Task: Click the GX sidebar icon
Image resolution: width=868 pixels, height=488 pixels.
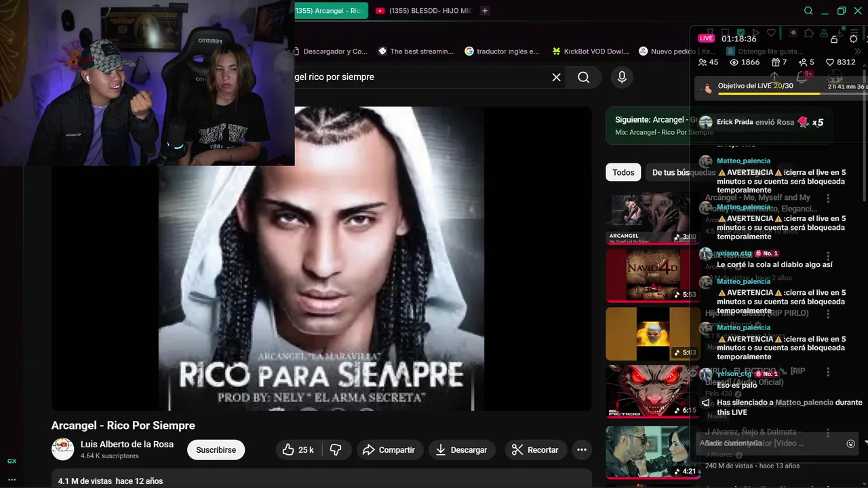Action: (12, 461)
